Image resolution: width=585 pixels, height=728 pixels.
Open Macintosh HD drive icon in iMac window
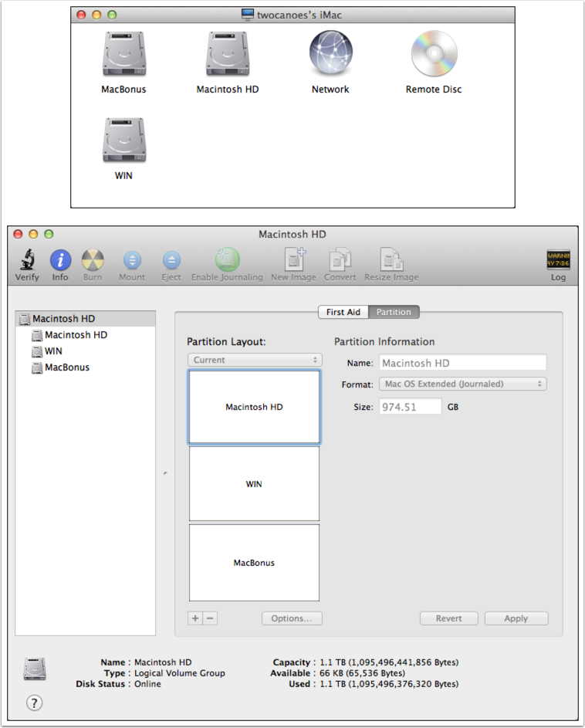(228, 54)
